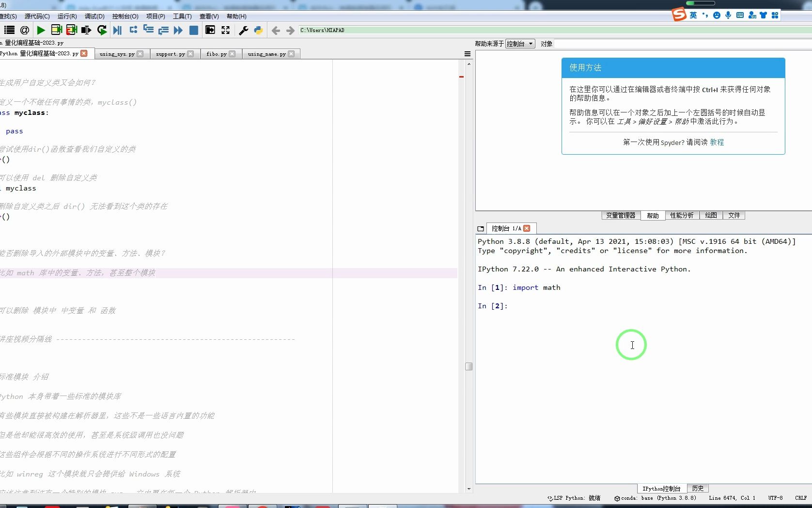This screenshot has width=812, height=508.
Task: Switch to the 文件 pane tab
Action: point(734,215)
